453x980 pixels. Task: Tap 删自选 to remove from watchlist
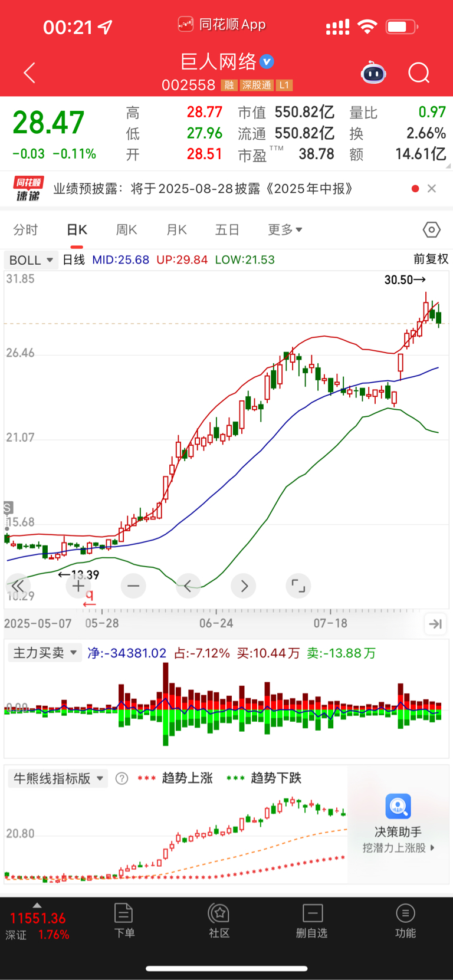(312, 920)
